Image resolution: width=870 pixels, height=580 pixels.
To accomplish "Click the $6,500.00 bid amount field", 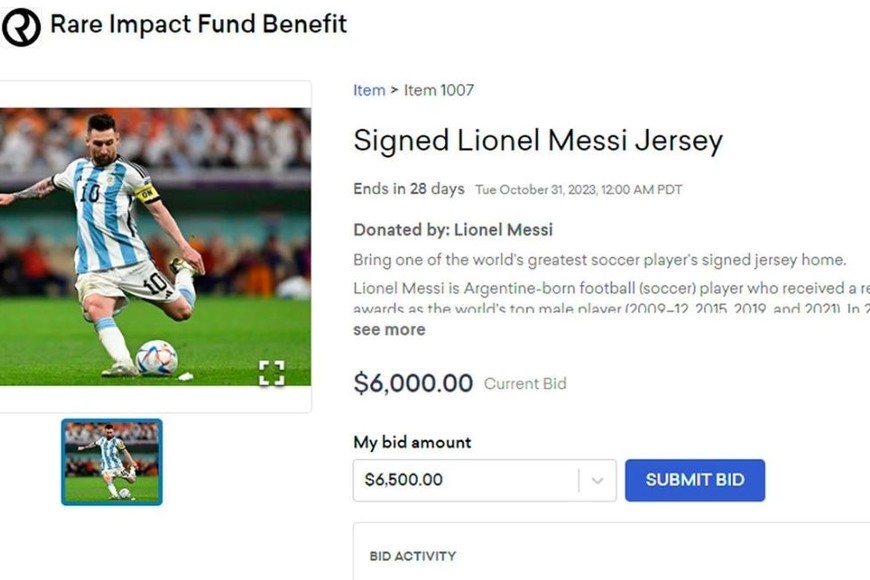I will pos(465,480).
